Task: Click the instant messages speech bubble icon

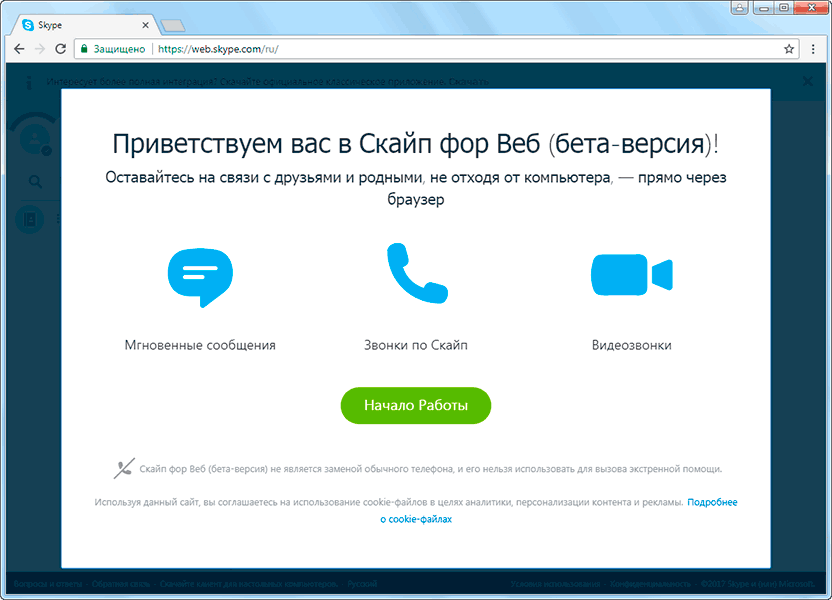Action: click(x=200, y=277)
